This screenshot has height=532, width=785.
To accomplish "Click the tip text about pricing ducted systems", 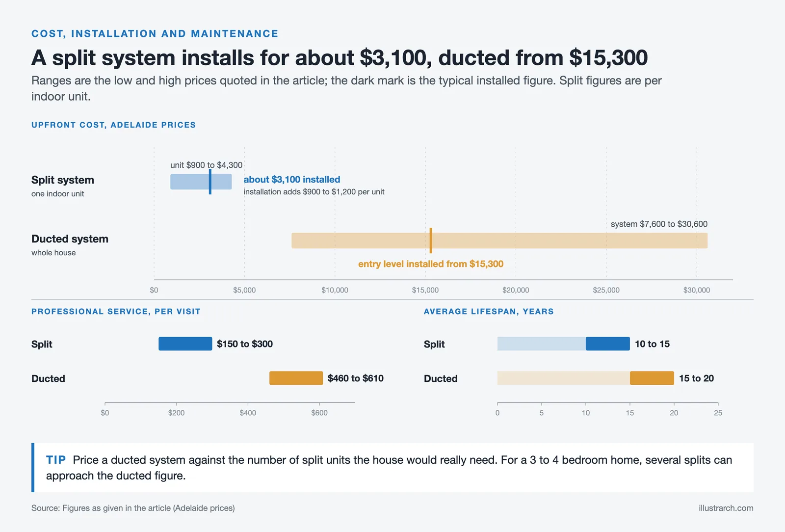I will point(389,468).
